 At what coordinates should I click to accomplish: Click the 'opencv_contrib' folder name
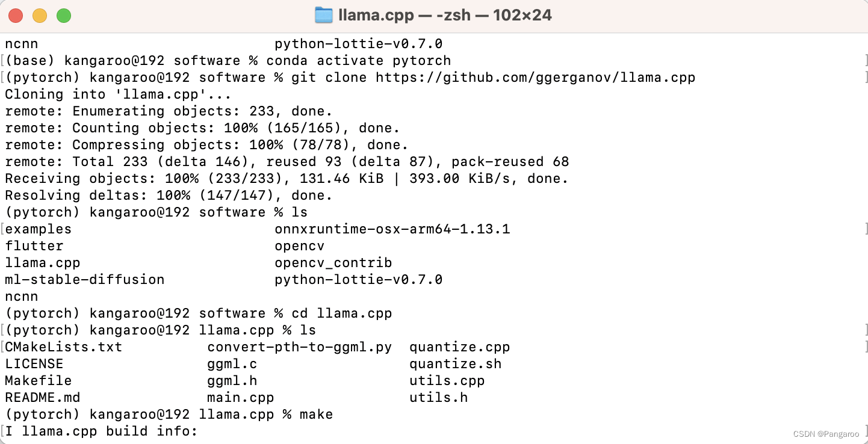333,263
